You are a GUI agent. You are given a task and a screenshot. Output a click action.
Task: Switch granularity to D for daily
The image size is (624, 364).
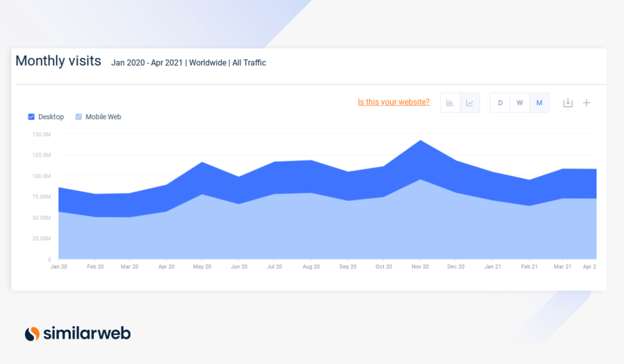500,102
